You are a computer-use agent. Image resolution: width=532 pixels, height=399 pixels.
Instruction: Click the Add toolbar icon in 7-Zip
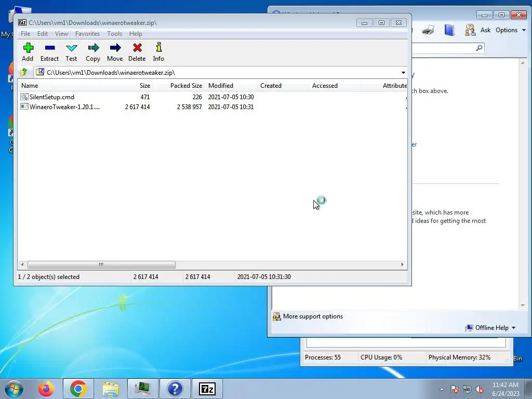(x=28, y=48)
